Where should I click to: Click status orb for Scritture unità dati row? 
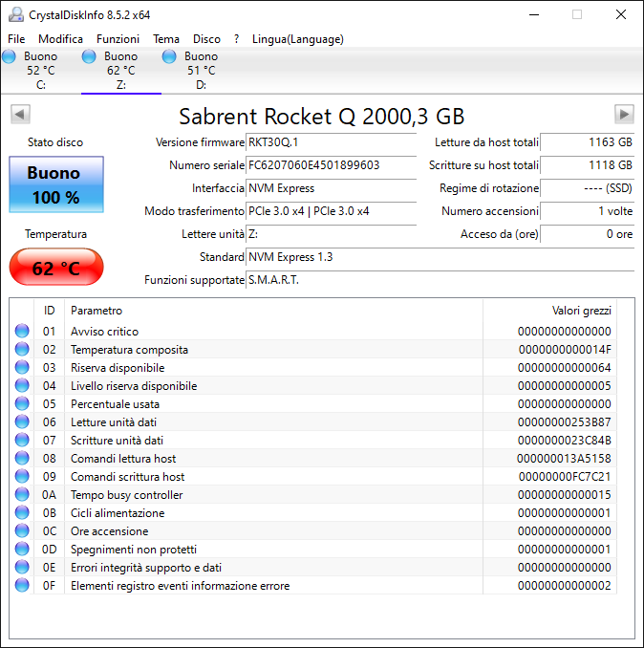click(22, 441)
